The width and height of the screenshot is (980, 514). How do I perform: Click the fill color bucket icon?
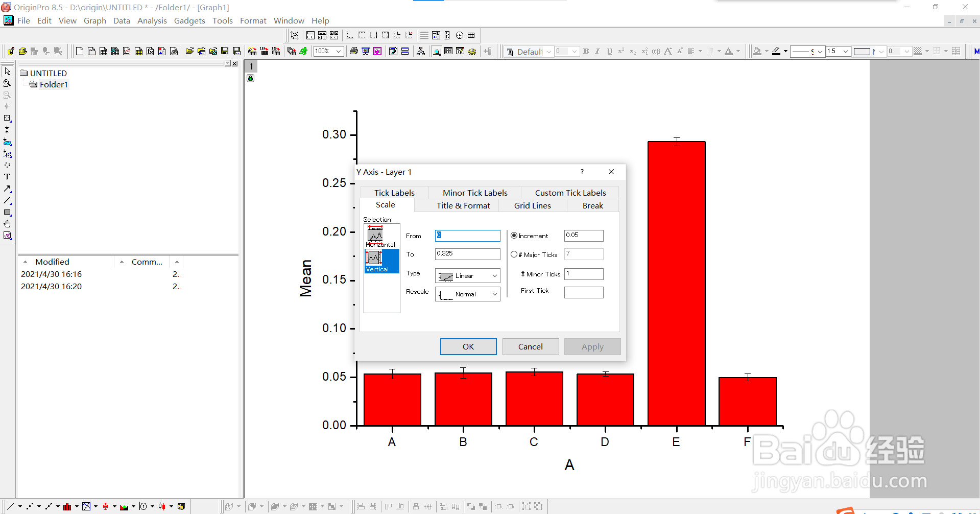757,51
